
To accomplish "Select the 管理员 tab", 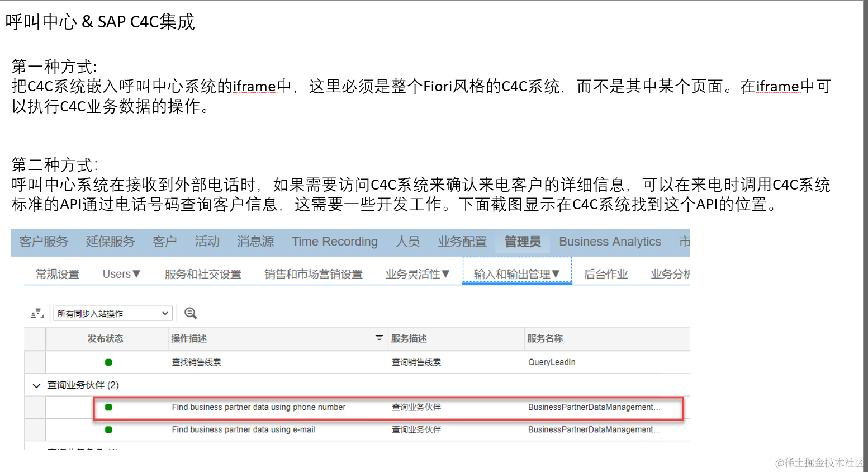I will pyautogui.click(x=523, y=242).
